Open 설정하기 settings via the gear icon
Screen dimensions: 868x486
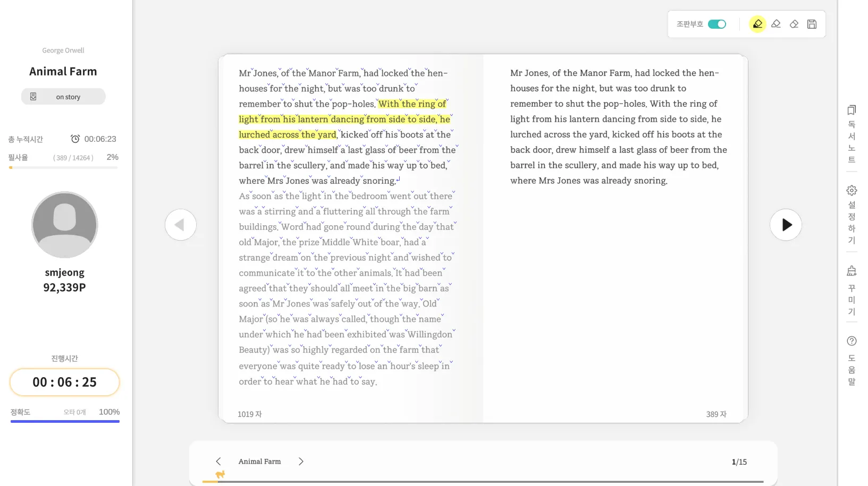pos(852,215)
